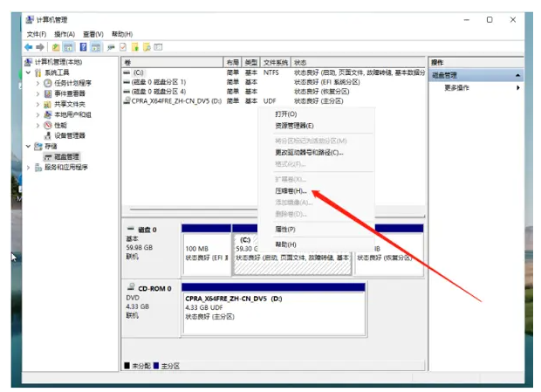
Task: Click 更多操作 in the actions pane
Action: click(457, 87)
